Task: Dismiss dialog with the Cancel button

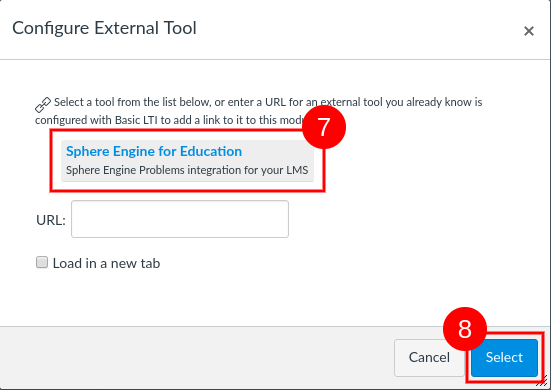Action: click(x=429, y=357)
